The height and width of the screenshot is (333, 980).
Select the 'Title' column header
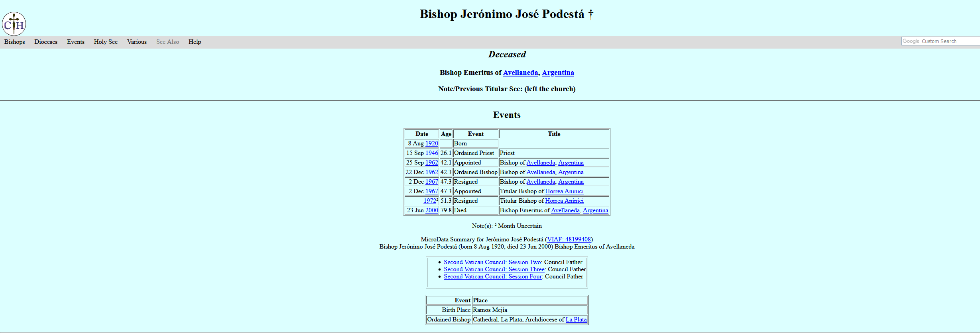tap(554, 134)
